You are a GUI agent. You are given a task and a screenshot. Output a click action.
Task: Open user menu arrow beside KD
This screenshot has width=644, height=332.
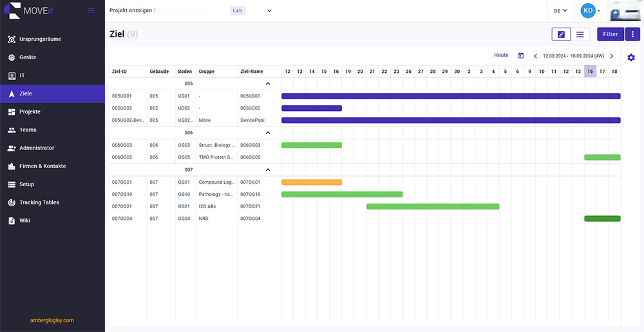[599, 11]
